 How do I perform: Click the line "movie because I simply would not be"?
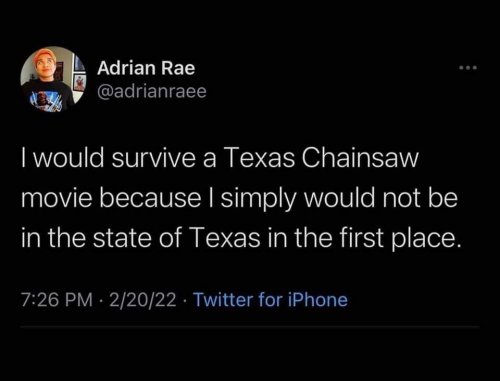pyautogui.click(x=239, y=198)
